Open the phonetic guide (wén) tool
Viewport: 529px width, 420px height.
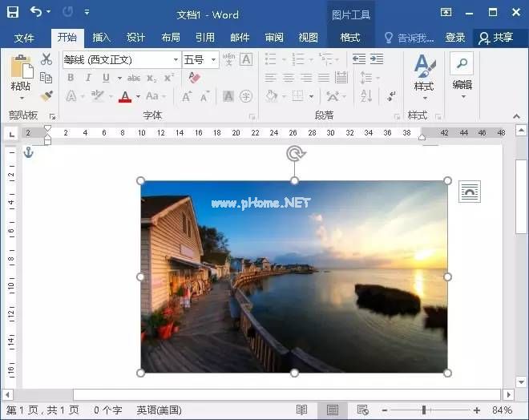click(228, 59)
